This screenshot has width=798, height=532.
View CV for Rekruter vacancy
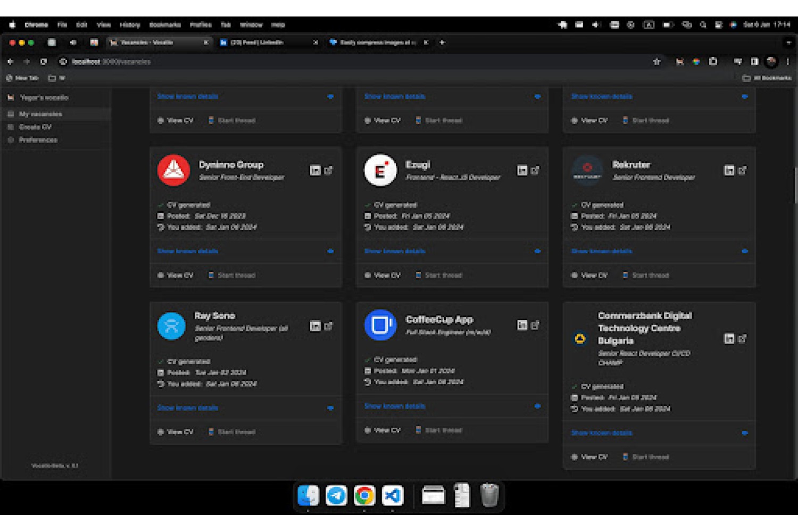click(x=589, y=276)
